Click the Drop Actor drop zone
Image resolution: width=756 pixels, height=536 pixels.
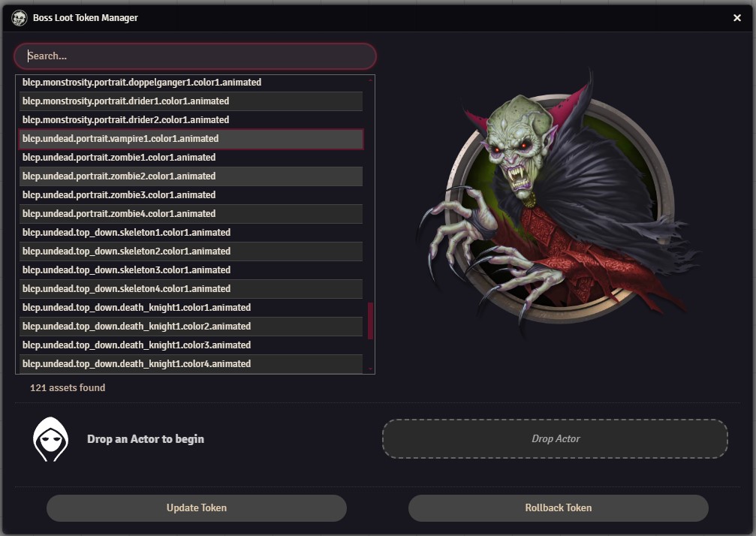pyautogui.click(x=555, y=439)
